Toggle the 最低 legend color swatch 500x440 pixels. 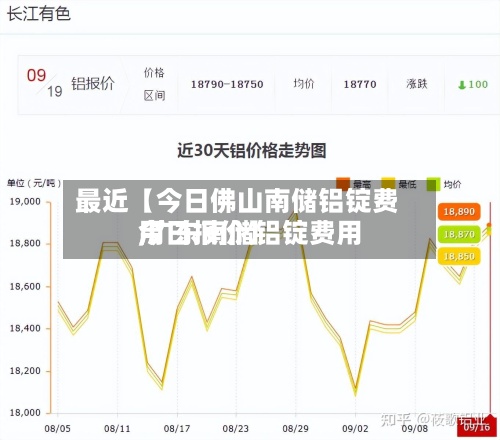coord(388,184)
